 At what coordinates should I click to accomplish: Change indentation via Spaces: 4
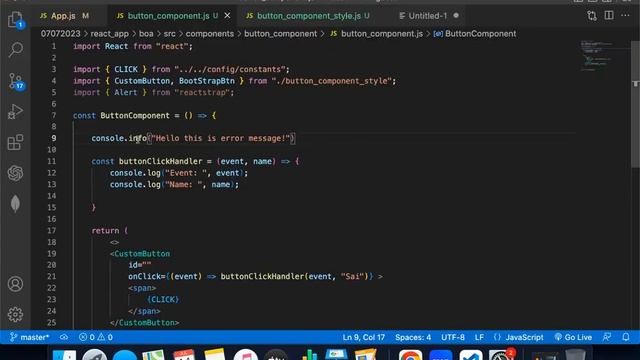coord(413,337)
